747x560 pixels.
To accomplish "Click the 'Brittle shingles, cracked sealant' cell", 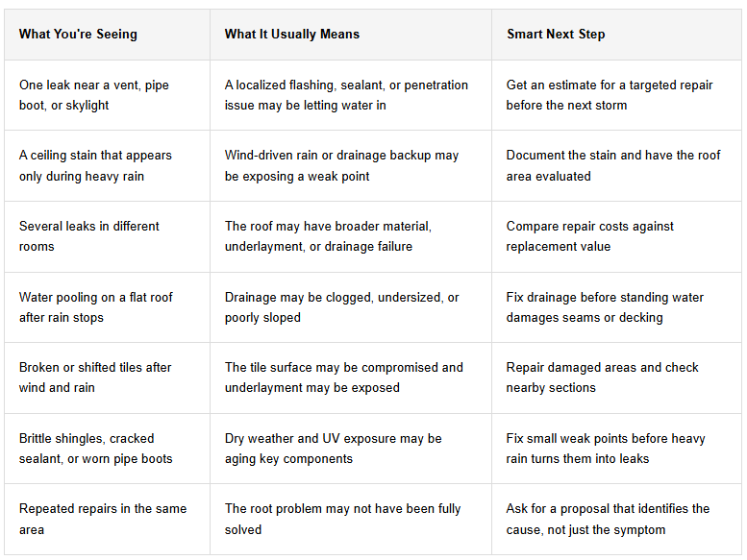I will [x=107, y=449].
